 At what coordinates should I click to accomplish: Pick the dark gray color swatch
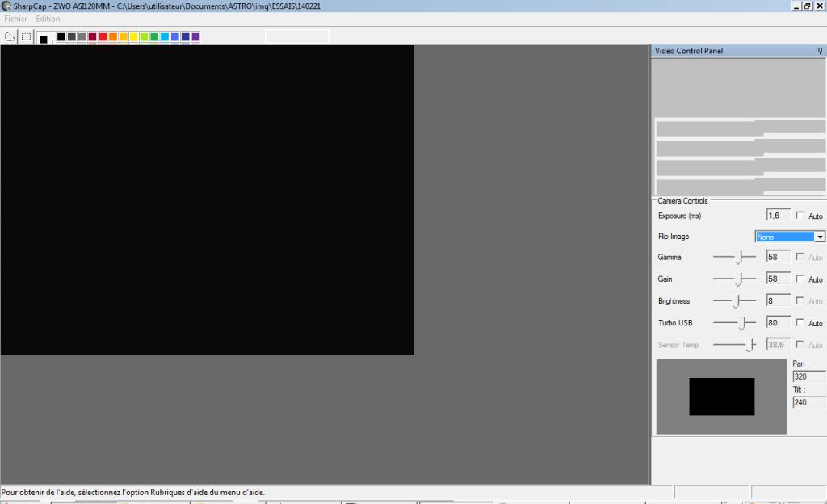(72, 37)
